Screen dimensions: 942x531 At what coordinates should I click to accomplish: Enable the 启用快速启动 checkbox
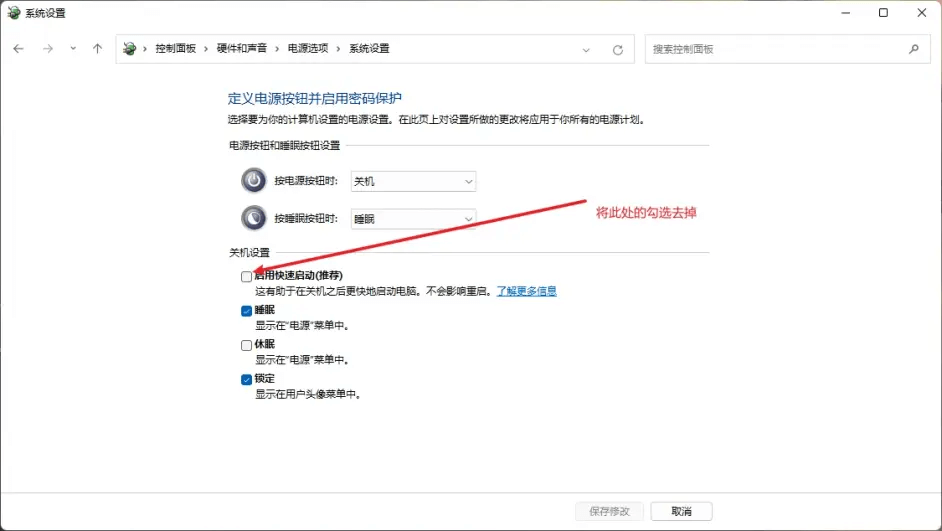coord(246,276)
